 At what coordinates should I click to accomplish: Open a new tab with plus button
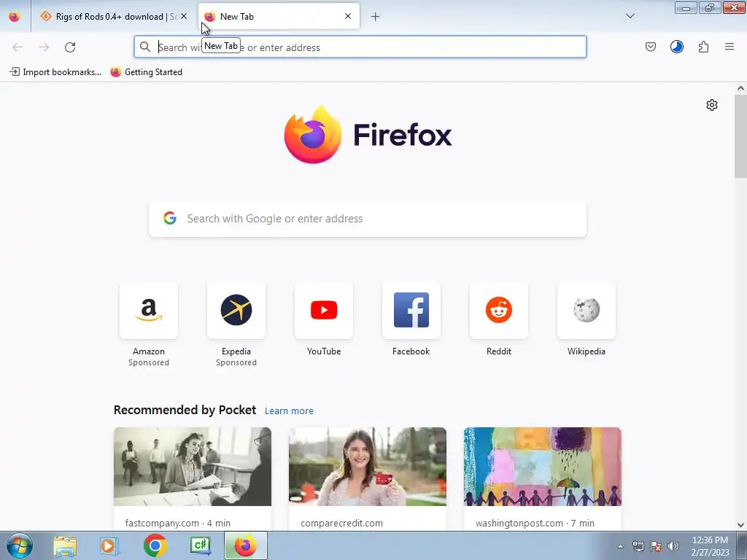pos(376,17)
